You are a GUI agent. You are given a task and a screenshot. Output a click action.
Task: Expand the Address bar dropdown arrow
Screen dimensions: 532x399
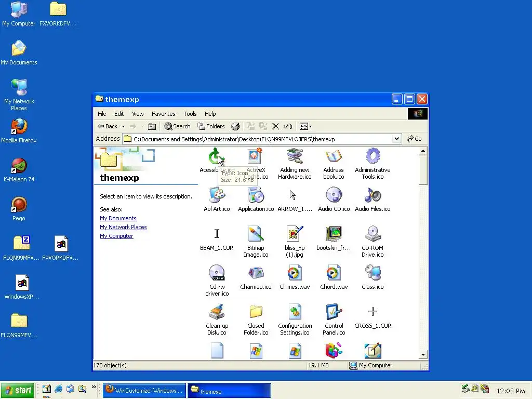(x=396, y=139)
